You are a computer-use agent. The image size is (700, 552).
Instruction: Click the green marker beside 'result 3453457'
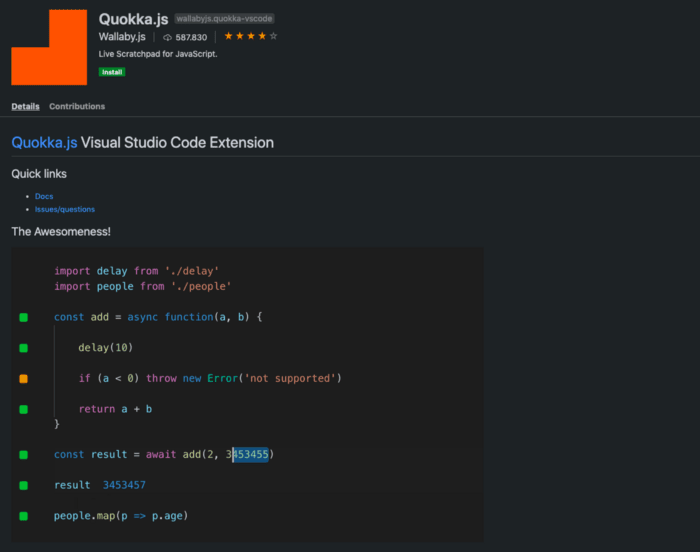pyautogui.click(x=24, y=485)
